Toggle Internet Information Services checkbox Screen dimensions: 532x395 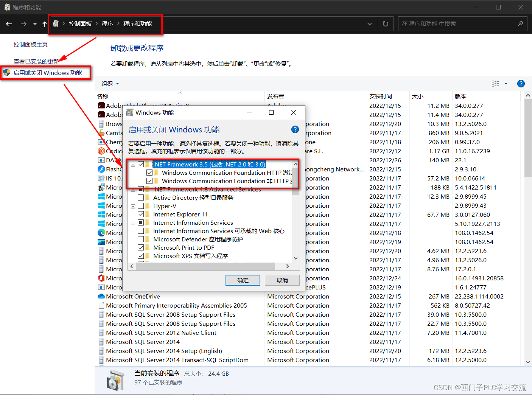[141, 222]
